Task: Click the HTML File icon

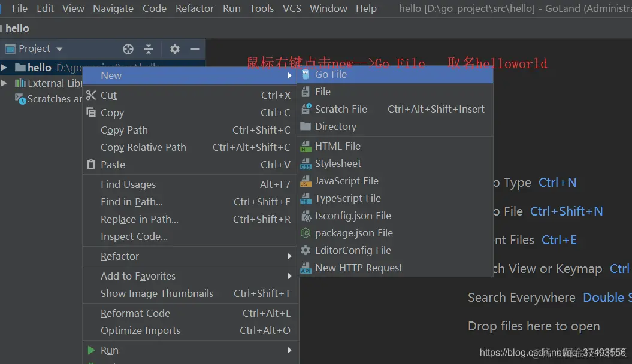Action: click(306, 146)
